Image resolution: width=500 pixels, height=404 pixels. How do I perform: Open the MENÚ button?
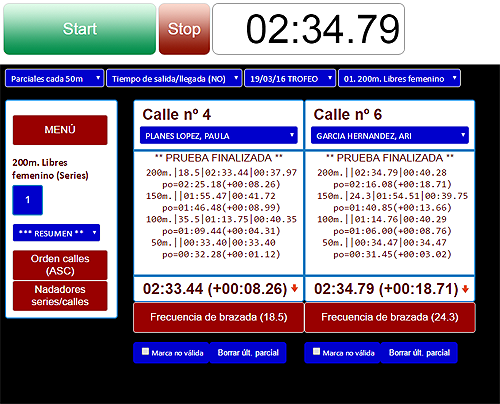click(60, 130)
